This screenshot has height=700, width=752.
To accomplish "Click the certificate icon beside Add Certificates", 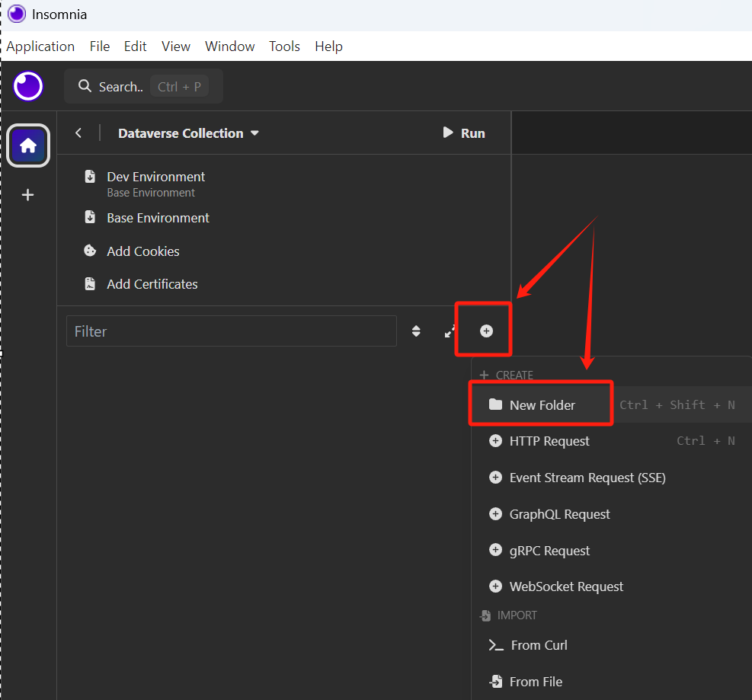I will pyautogui.click(x=90, y=284).
